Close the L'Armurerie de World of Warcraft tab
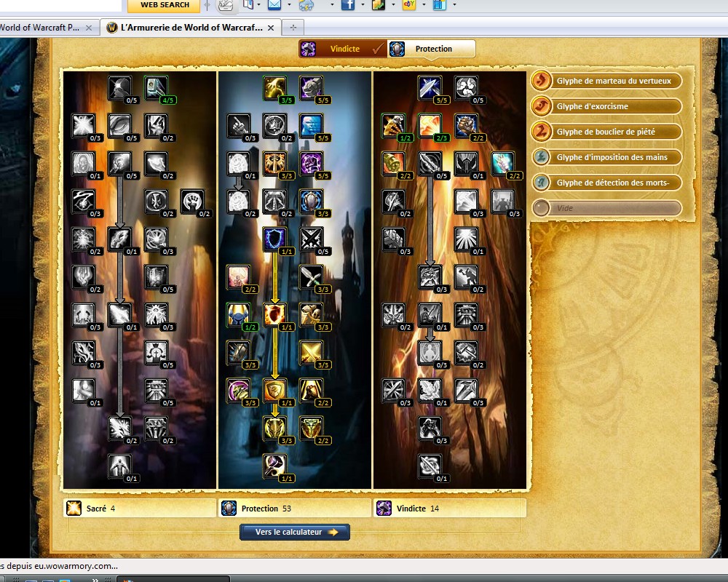Image resolution: width=728 pixels, height=582 pixels. click(x=271, y=28)
